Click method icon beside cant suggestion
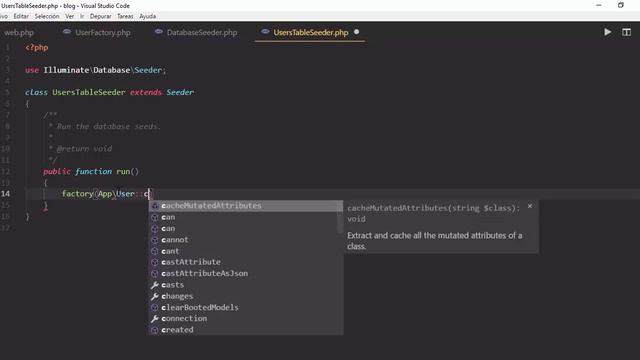The image size is (640, 360). (155, 251)
